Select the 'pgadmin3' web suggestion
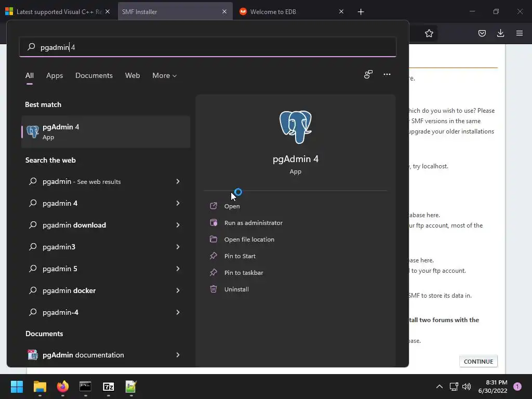 point(59,247)
